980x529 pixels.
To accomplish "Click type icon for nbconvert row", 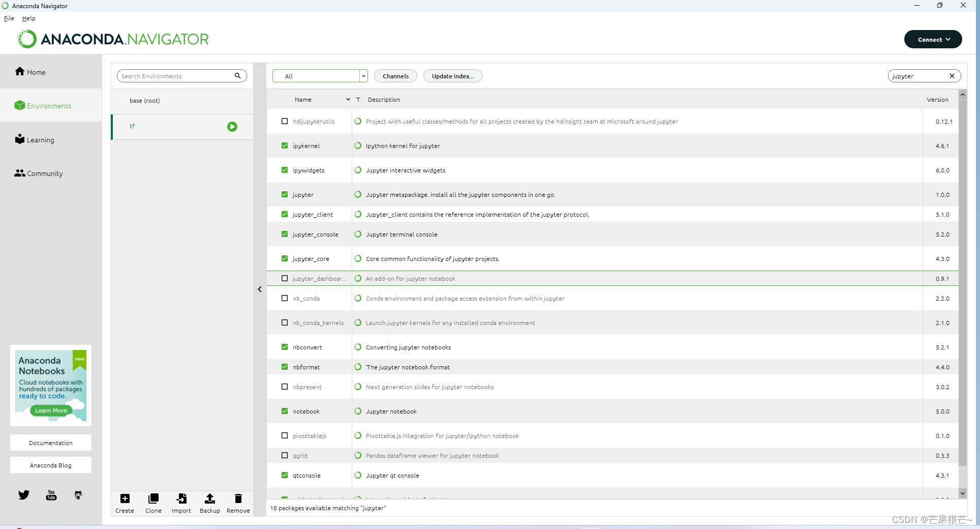I will click(x=358, y=347).
